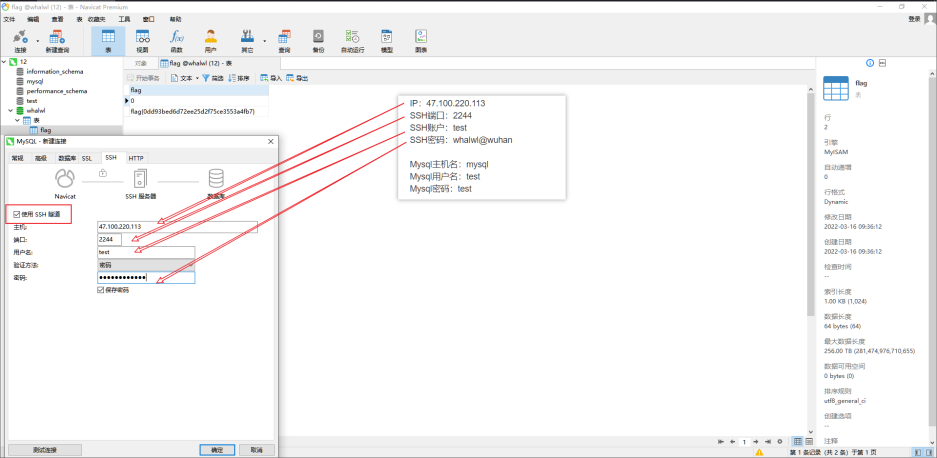
Task: Click the Sort (排序) icon
Action: click(x=232, y=78)
